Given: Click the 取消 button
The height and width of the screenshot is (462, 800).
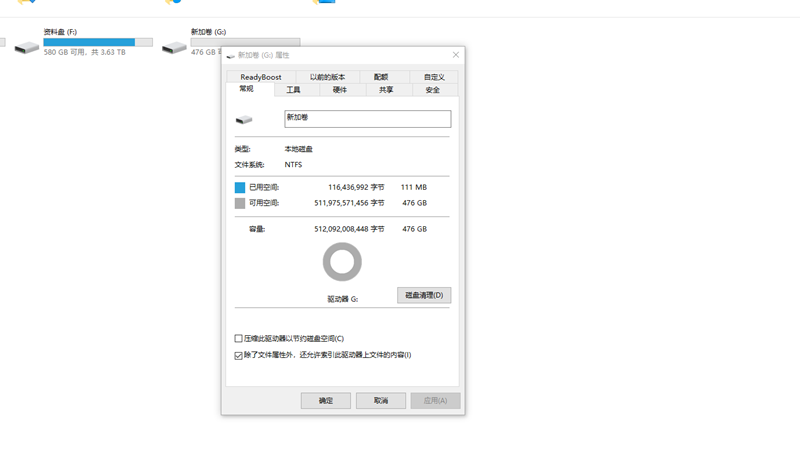Looking at the screenshot, I should (381, 401).
